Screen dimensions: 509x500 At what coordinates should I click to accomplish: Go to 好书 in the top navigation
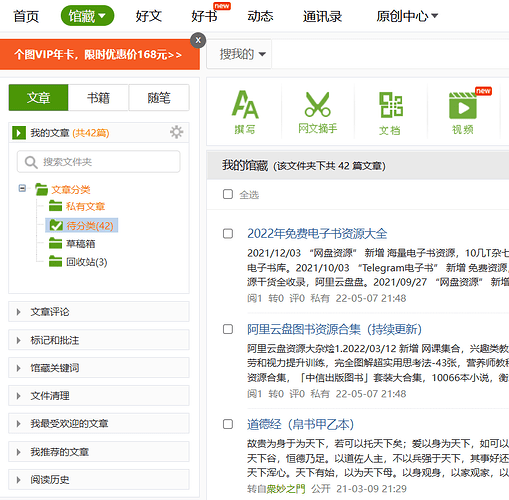pos(204,16)
